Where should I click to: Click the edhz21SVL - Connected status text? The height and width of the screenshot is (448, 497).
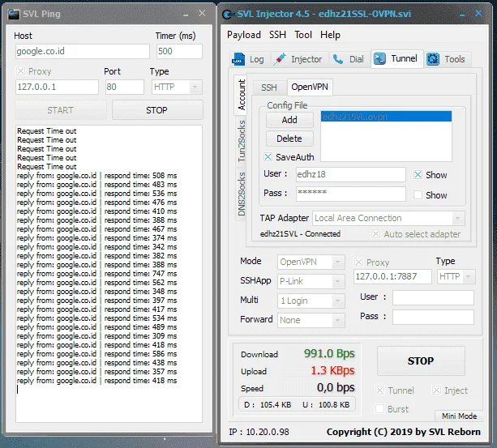(300, 234)
